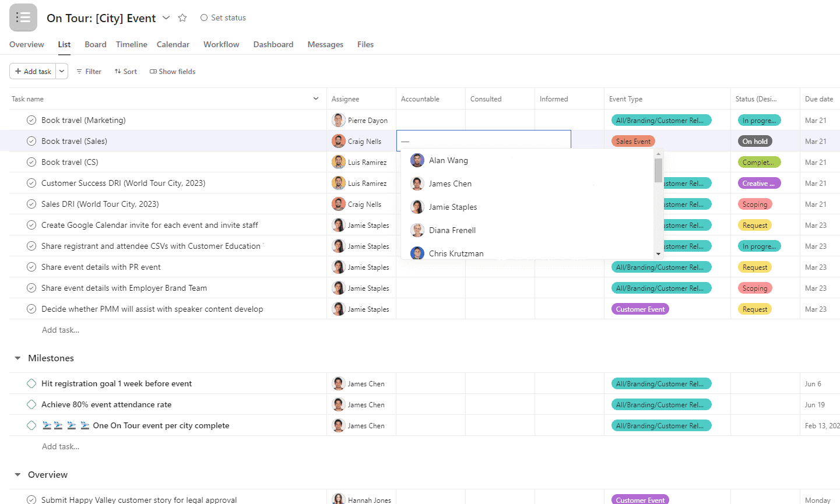The image size is (840, 504).
Task: Switch to the Timeline tab
Action: 131,44
